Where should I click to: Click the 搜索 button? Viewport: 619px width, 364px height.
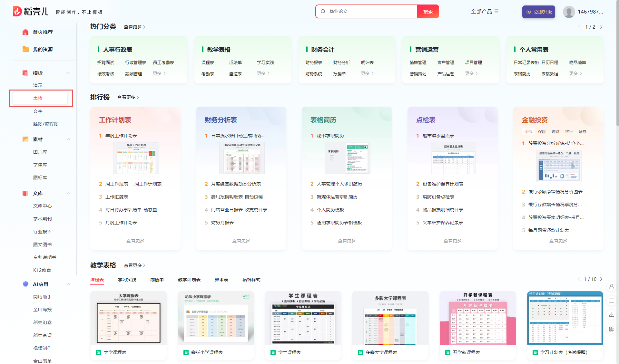tap(428, 11)
